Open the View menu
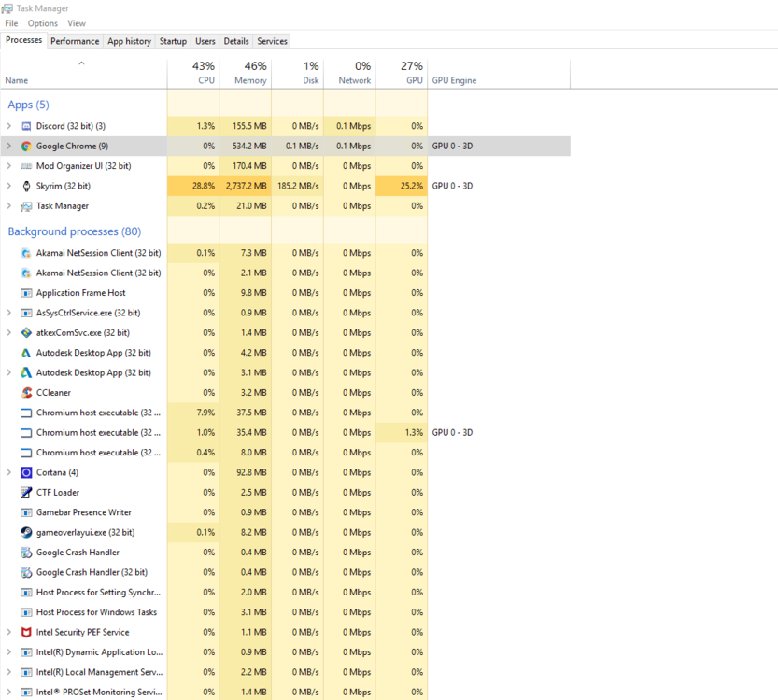778x700 pixels. (77, 23)
